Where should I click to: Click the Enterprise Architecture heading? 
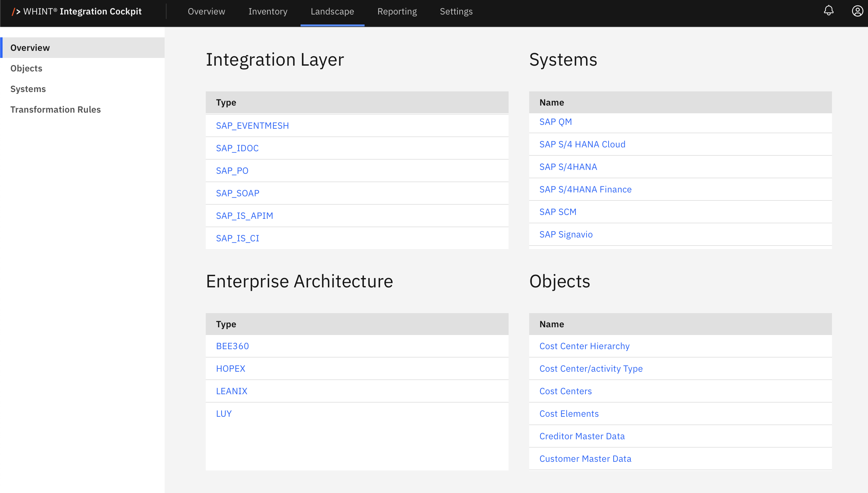click(299, 281)
